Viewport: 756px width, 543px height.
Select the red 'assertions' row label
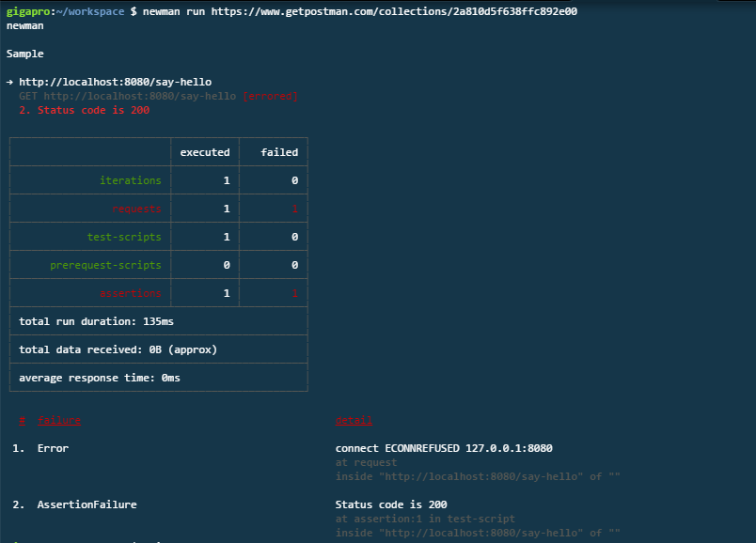coord(130,293)
